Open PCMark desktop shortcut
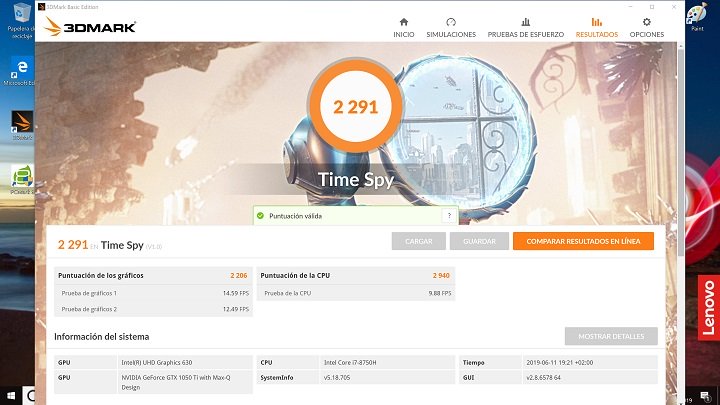720x405 pixels. 17,176
